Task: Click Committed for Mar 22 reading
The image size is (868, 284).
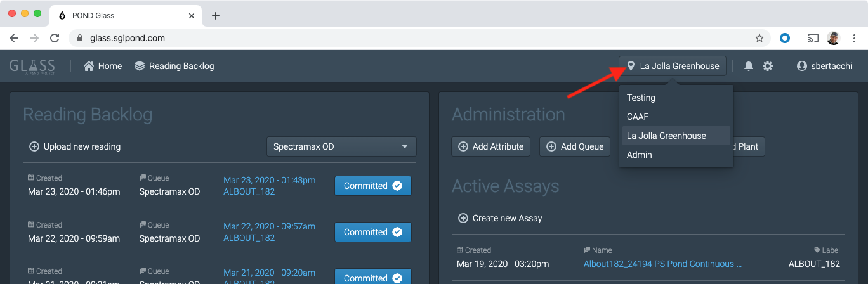Action: (x=373, y=232)
